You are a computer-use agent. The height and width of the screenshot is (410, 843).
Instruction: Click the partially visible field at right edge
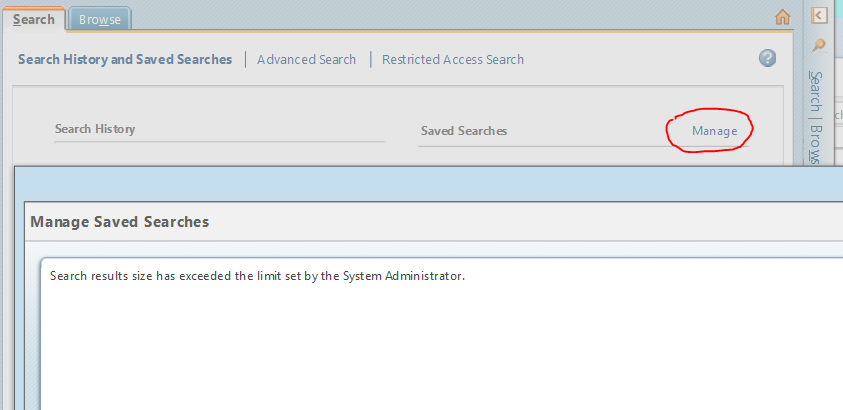click(x=838, y=115)
